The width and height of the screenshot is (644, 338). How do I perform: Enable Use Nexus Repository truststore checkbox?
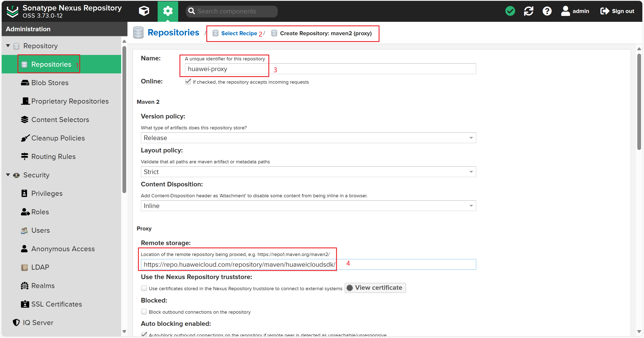click(x=144, y=288)
